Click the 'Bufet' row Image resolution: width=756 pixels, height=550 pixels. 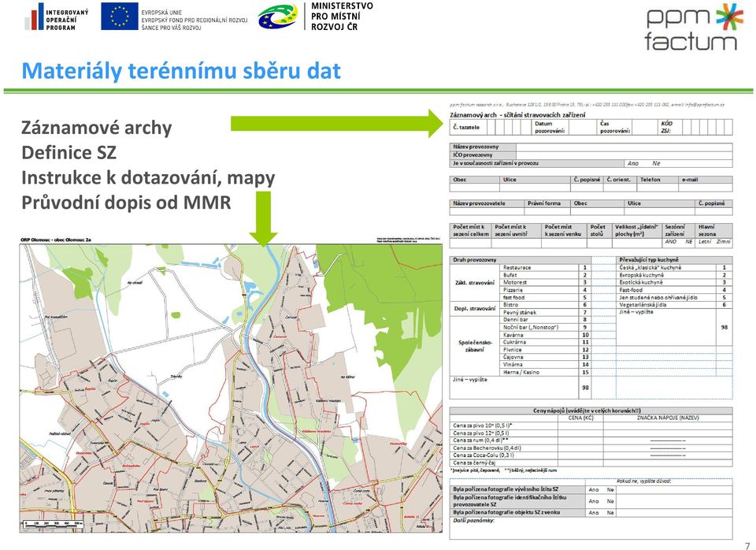[x=545, y=274]
